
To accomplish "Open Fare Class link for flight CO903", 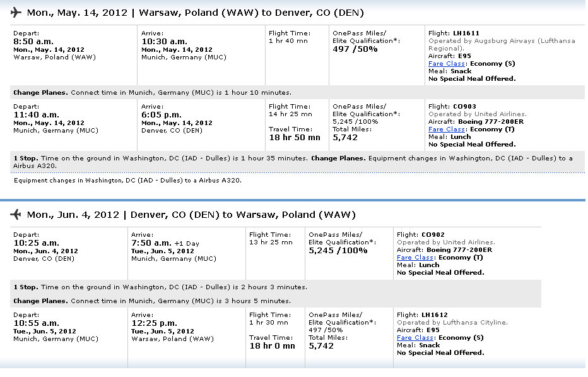I will (447, 129).
